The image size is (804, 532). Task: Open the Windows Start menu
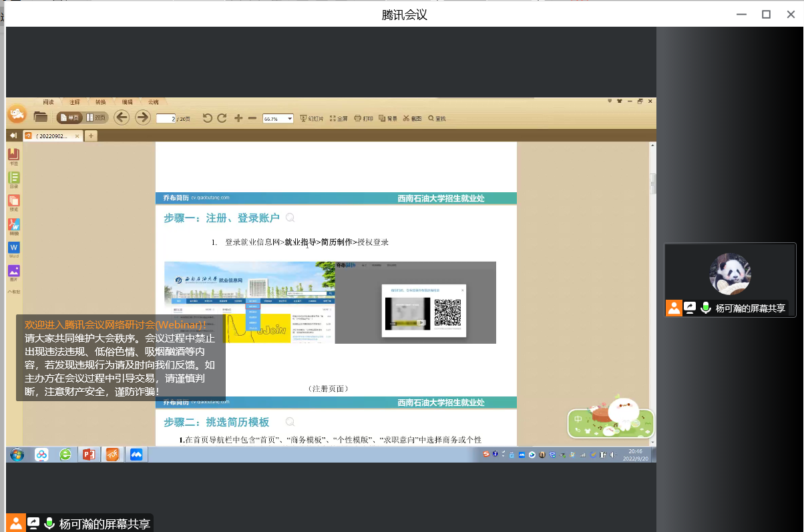click(x=17, y=455)
